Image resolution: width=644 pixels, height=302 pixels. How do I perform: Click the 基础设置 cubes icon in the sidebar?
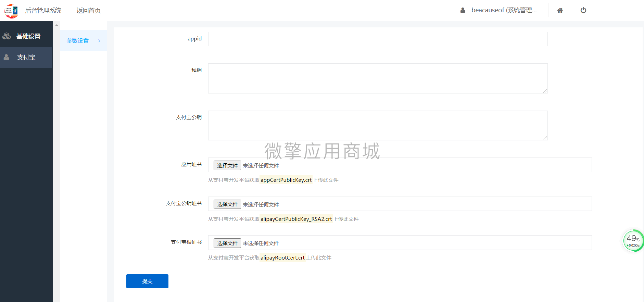(x=7, y=36)
